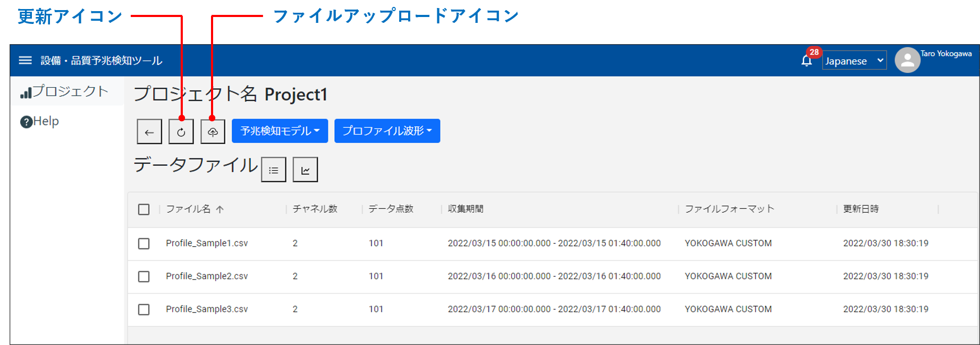This screenshot has height=345, width=980.
Task: Click update time in Profile_Sample2.csv row
Action: [x=886, y=276]
